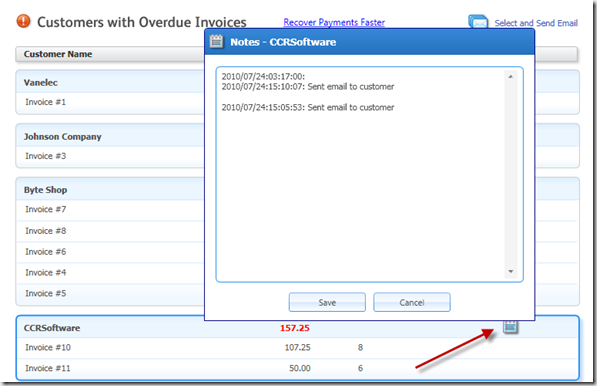Click the 50.00 invoice amount

coord(300,368)
